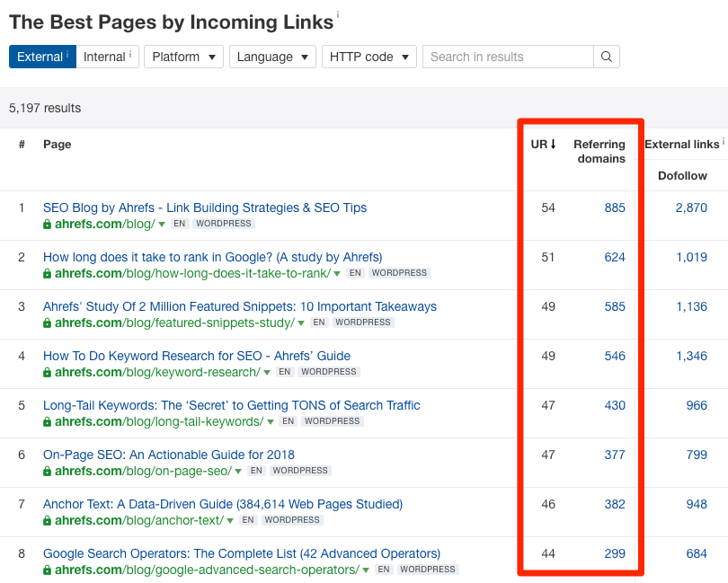The height and width of the screenshot is (583, 728).
Task: Expand URL menu arrow for google-advanced-search-operators
Action: coord(366,570)
